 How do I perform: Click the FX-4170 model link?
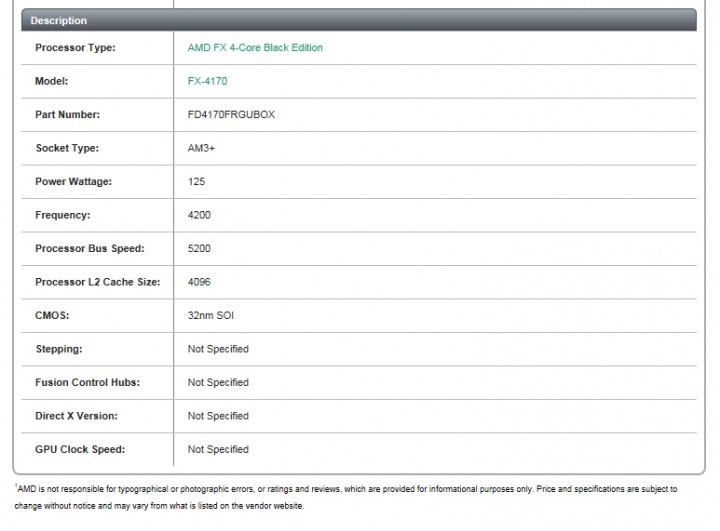[x=208, y=81]
